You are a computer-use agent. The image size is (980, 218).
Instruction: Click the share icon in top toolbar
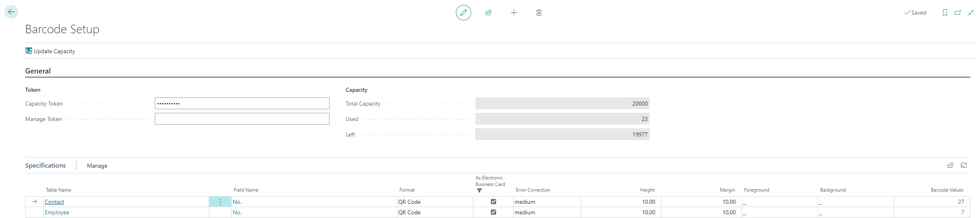click(x=488, y=13)
